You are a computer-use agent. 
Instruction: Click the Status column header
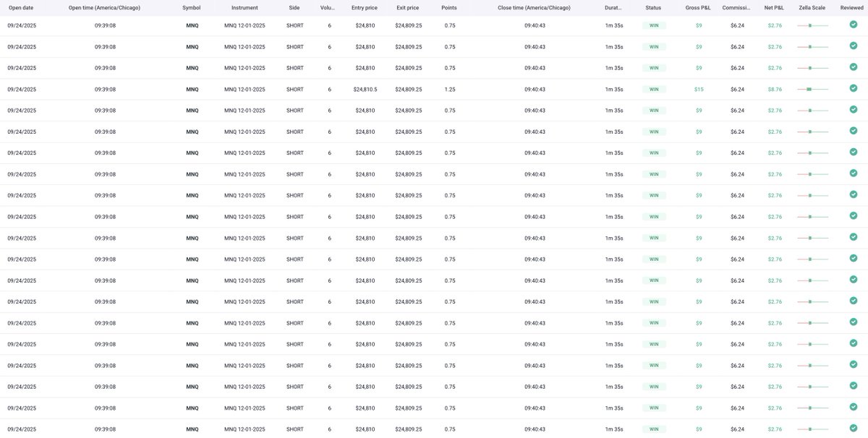point(653,7)
